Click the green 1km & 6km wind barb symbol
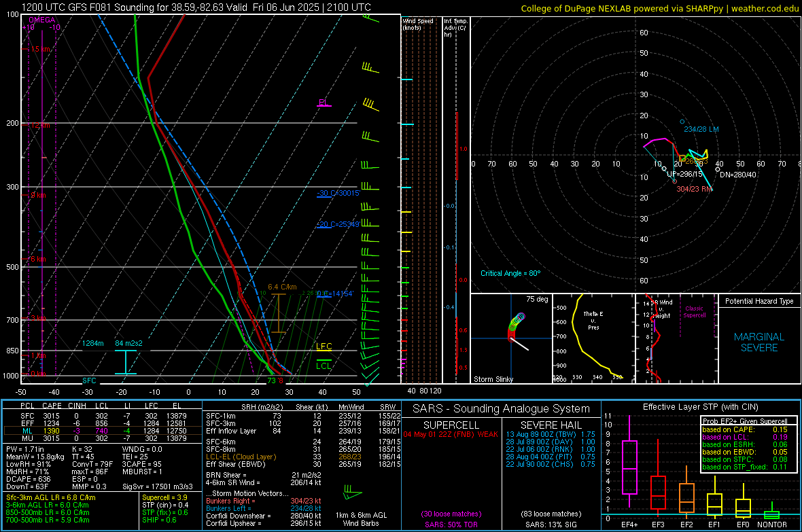The width and height of the screenshot is (802, 532). click(x=352, y=494)
